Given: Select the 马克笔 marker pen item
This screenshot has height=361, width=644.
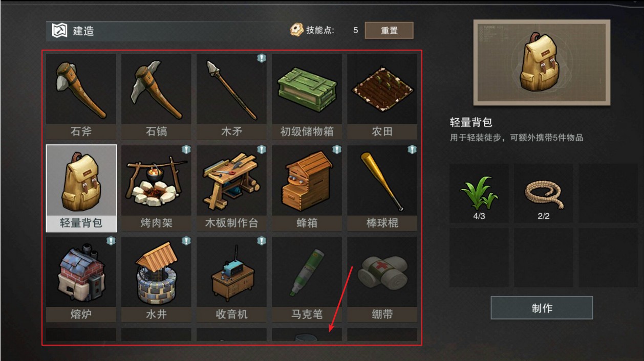Looking at the screenshot, I should 307,279.
